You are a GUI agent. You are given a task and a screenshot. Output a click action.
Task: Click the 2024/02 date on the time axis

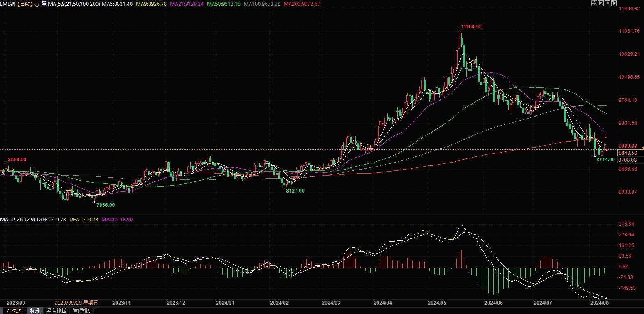click(279, 303)
